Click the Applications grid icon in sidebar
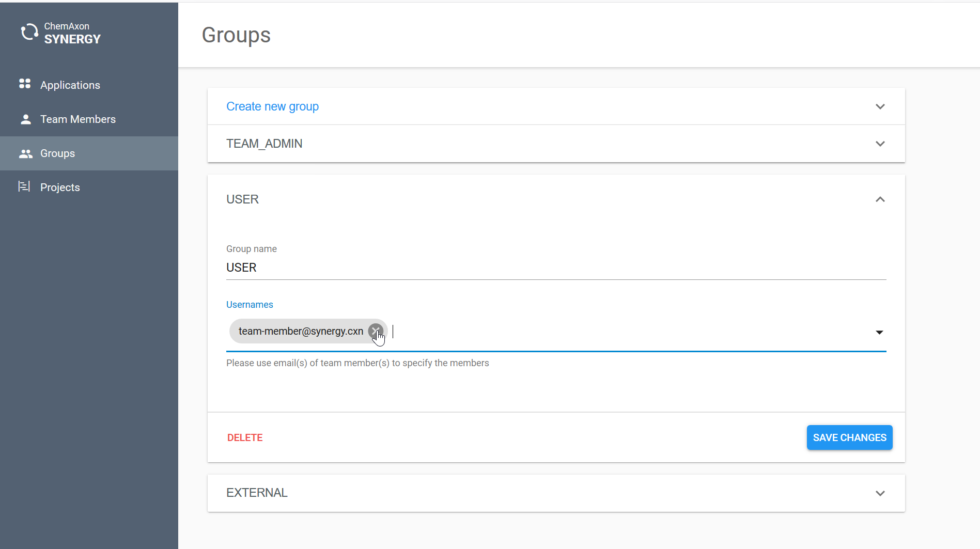This screenshot has width=980, height=549. click(x=25, y=84)
